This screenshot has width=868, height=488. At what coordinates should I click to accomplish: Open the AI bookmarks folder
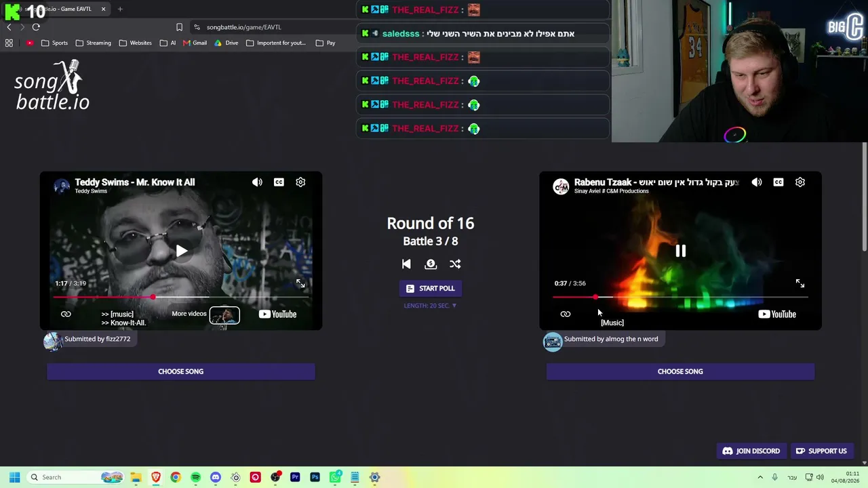(x=167, y=43)
